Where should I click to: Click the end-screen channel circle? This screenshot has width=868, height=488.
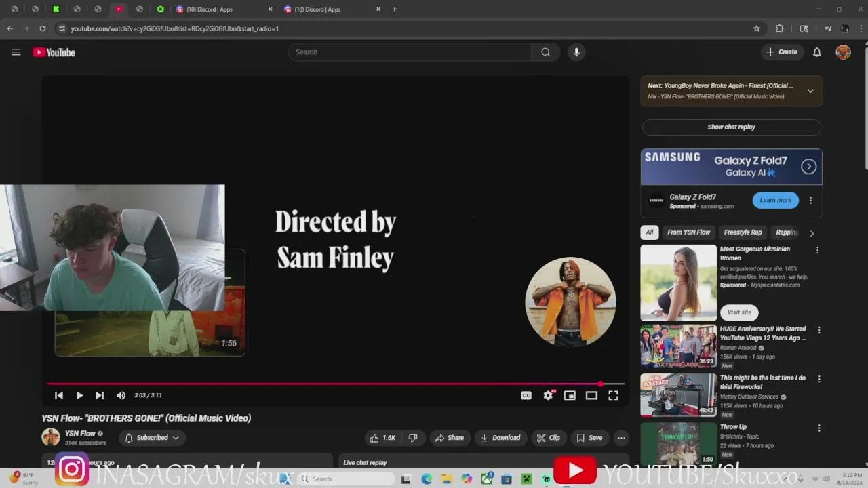[570, 302]
